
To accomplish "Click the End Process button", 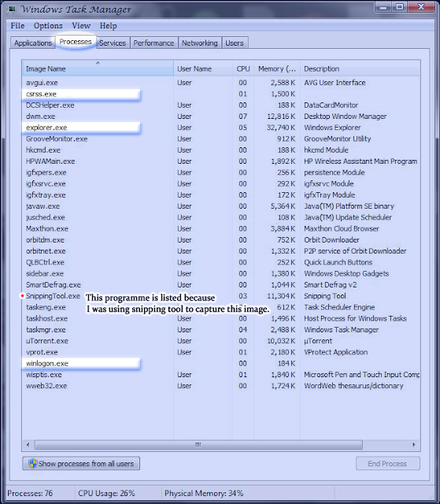I will pyautogui.click(x=387, y=464).
